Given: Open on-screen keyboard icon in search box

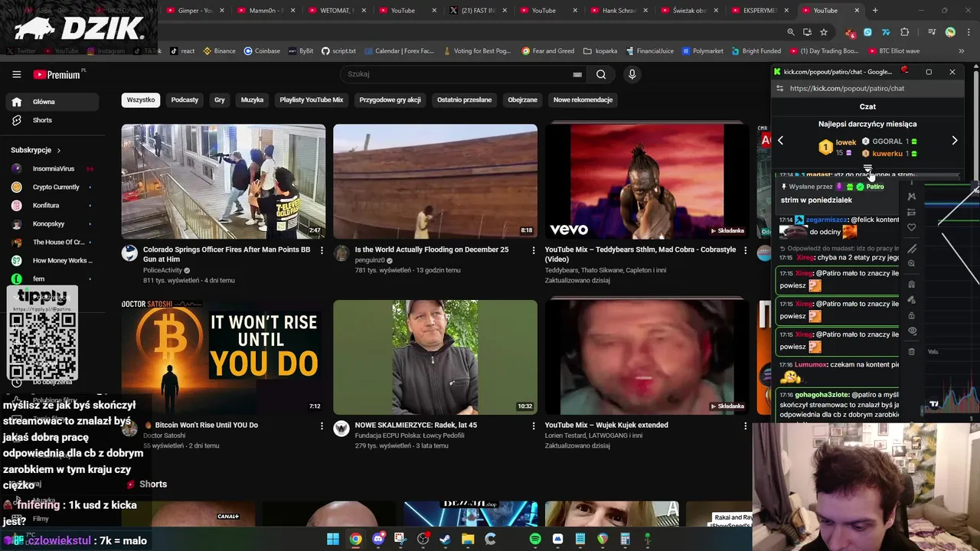Looking at the screenshot, I should click(x=577, y=74).
